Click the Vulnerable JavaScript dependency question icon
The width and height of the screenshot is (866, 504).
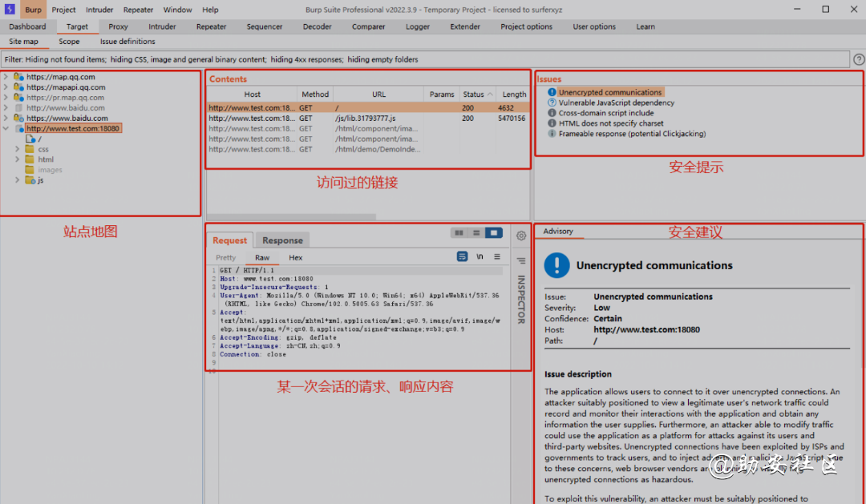coord(552,103)
